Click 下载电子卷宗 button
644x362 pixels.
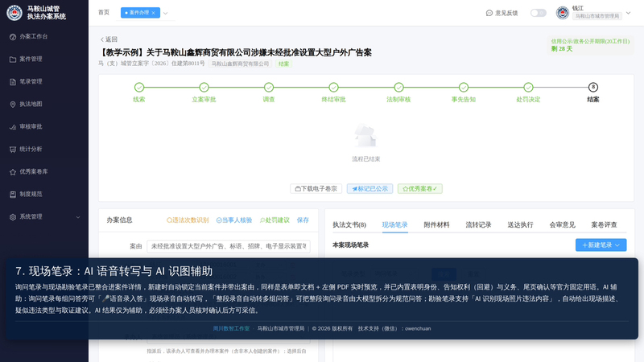(x=316, y=189)
